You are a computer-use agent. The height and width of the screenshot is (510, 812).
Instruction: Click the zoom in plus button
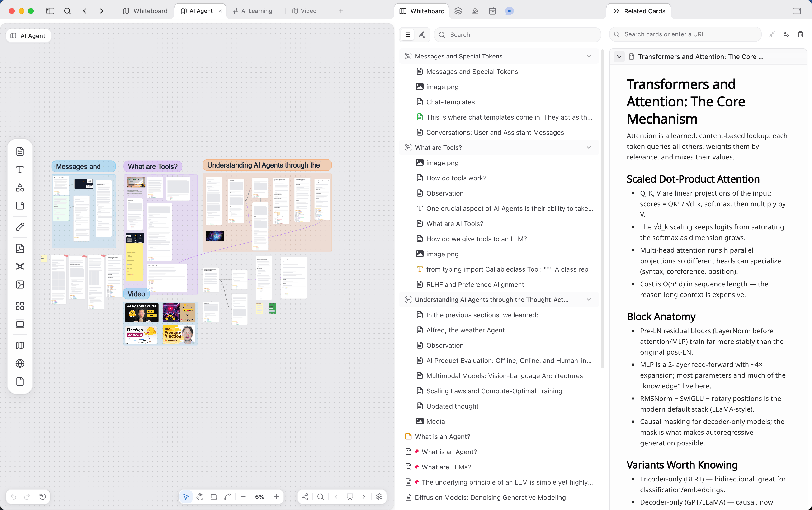coord(276,496)
